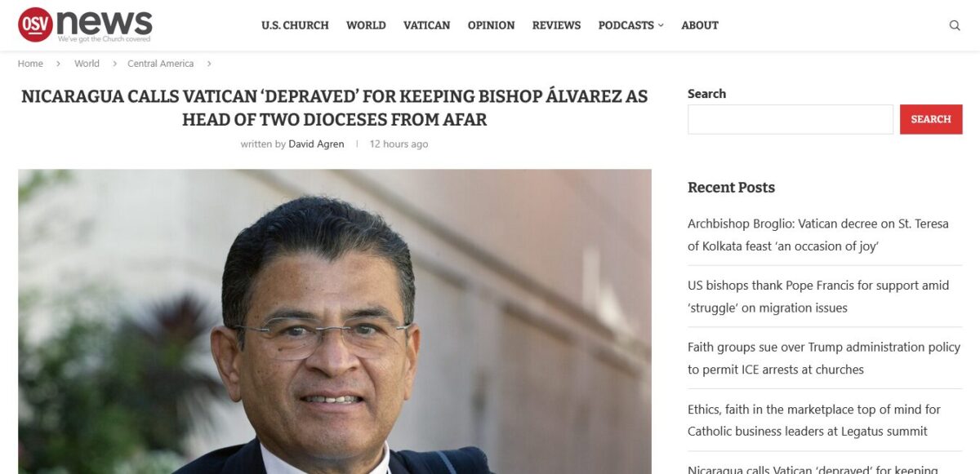Screen dimensions: 980x474
Task: Focus the sidebar search input field
Action: click(790, 119)
